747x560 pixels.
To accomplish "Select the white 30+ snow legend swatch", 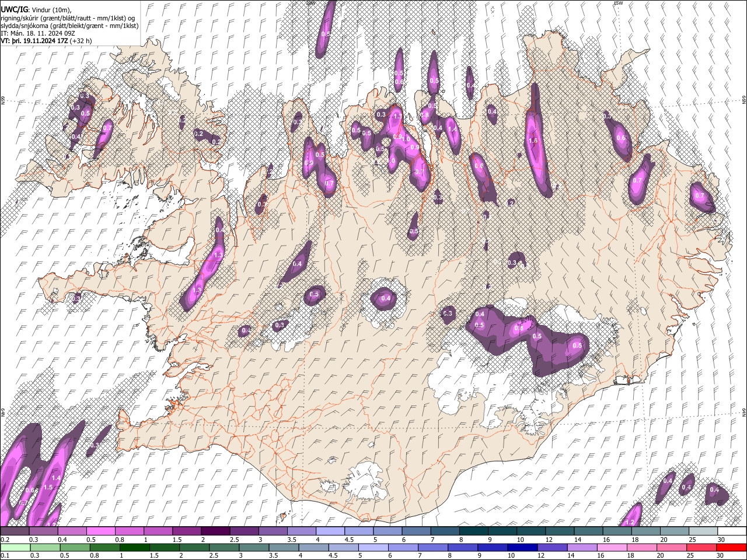I will coord(732,531).
